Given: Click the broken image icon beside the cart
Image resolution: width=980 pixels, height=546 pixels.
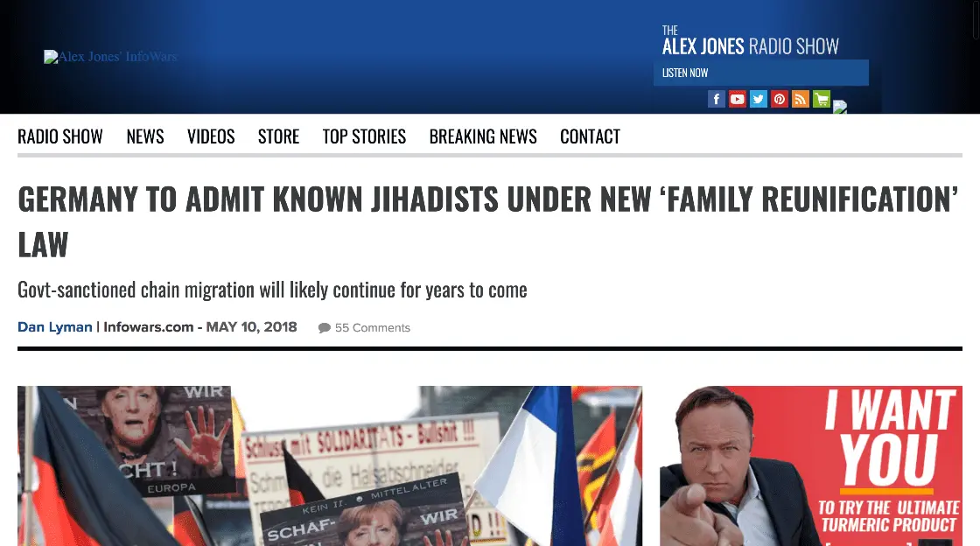Looking at the screenshot, I should [840, 108].
